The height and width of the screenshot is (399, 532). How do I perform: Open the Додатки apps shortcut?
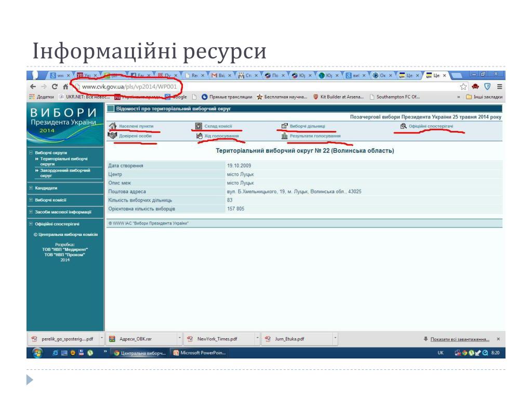coord(42,97)
